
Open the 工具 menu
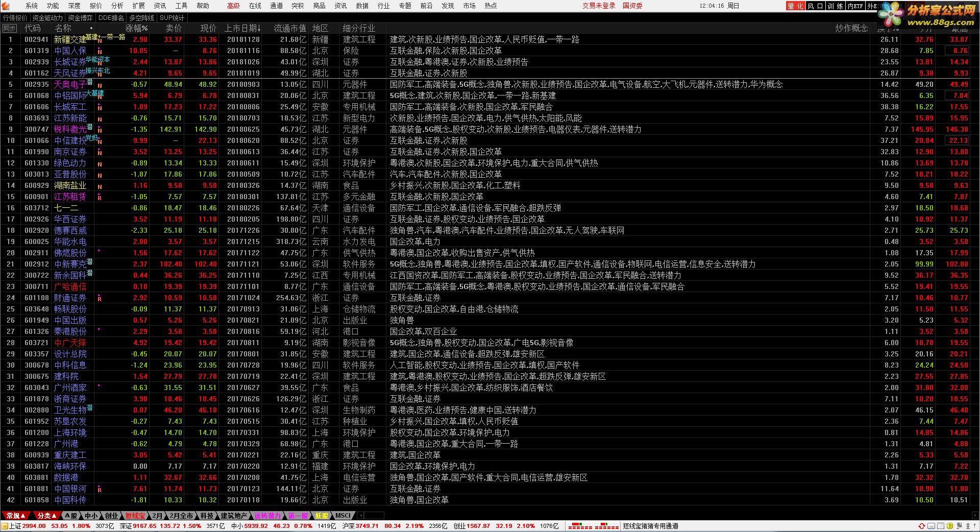pos(182,6)
